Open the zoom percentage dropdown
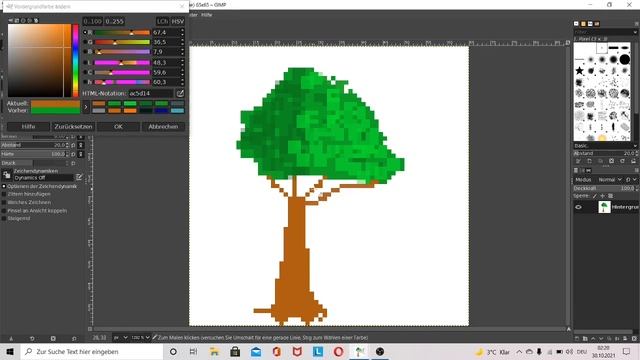The image size is (640, 360). pos(140,338)
